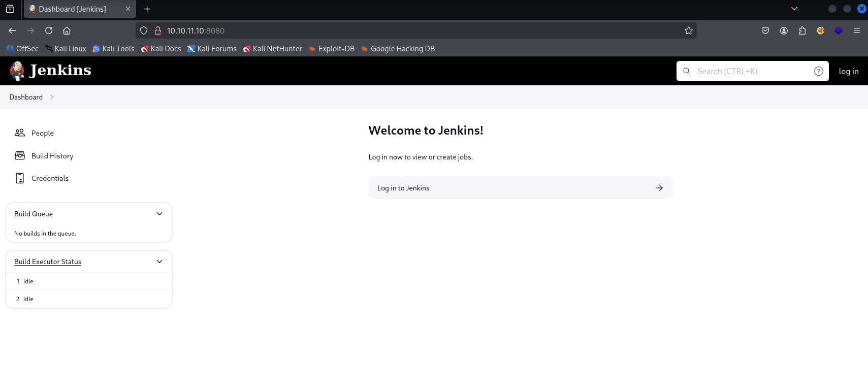Close the Dashboard [Jenkins] tab

click(x=128, y=9)
